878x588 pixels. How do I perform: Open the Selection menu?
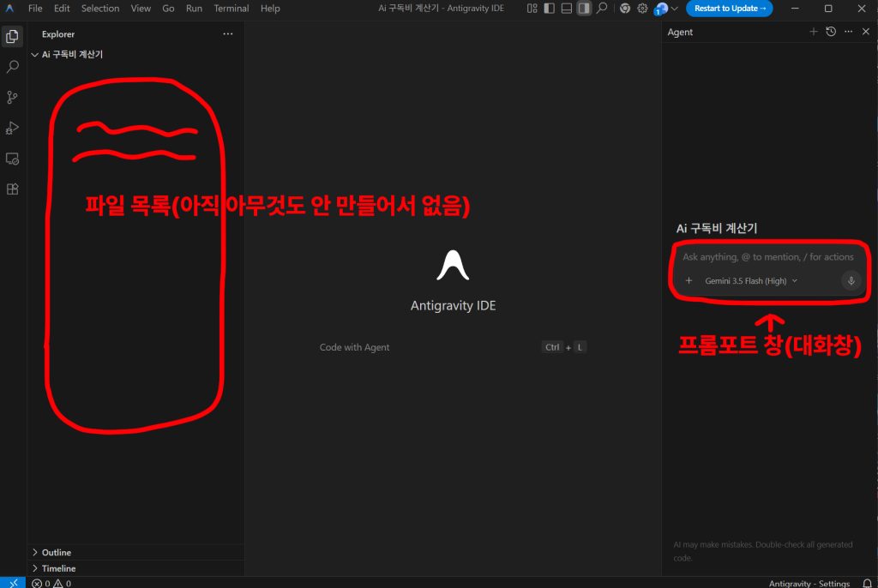(100, 9)
